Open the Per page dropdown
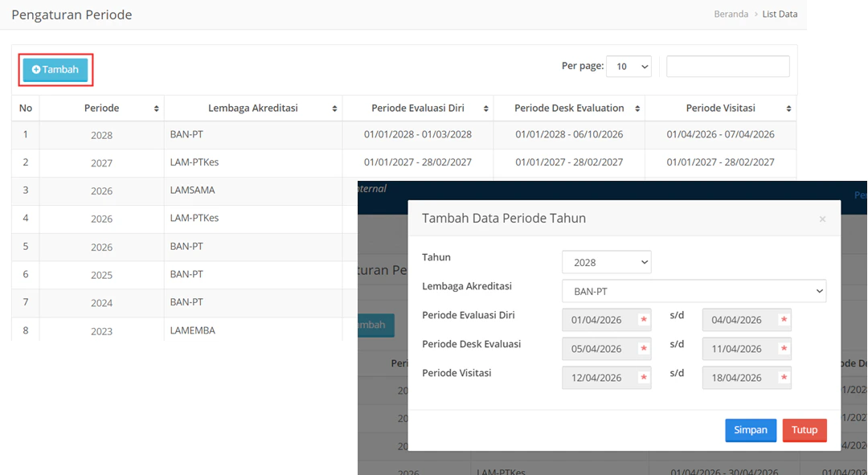Viewport: 868px width, 475px height. click(x=628, y=66)
